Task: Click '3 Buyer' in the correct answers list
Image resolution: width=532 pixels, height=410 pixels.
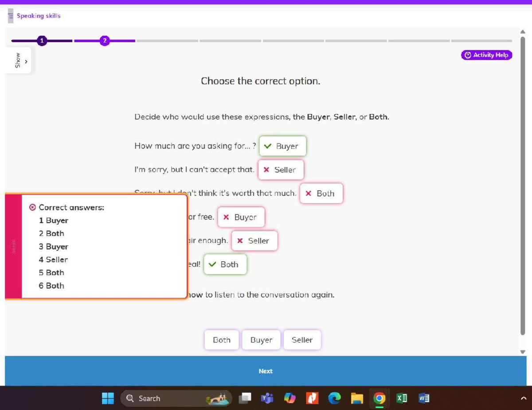Action: click(54, 247)
